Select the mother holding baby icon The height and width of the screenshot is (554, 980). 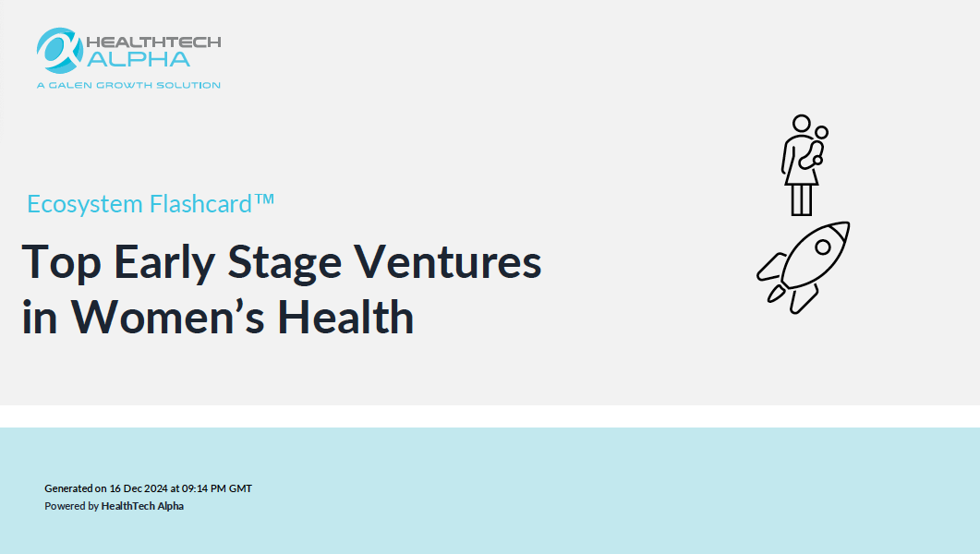tap(805, 165)
